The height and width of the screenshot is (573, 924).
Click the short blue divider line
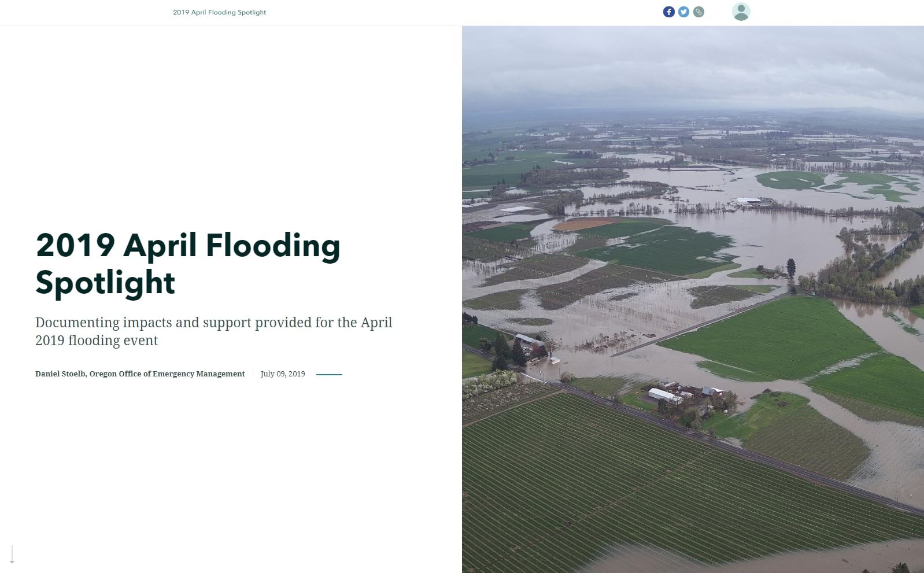(329, 375)
